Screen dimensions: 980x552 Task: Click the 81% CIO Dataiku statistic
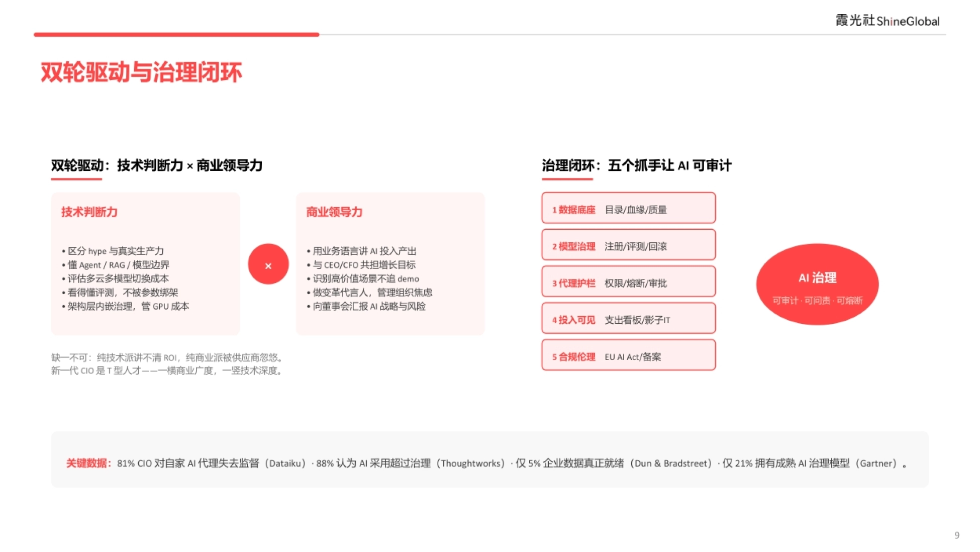(212, 463)
